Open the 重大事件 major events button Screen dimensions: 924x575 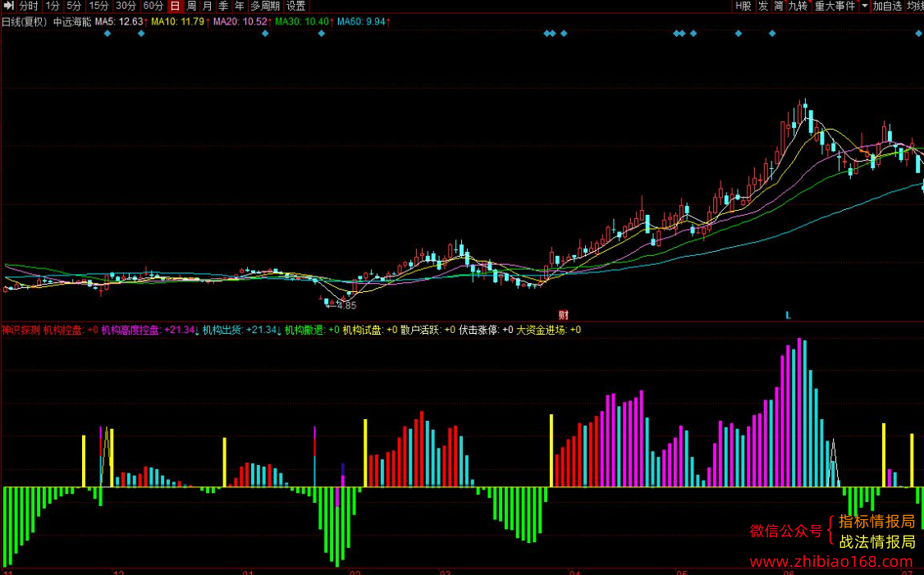coord(835,6)
